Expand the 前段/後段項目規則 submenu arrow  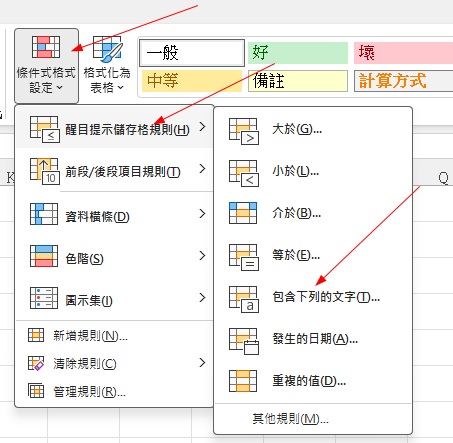(202, 169)
